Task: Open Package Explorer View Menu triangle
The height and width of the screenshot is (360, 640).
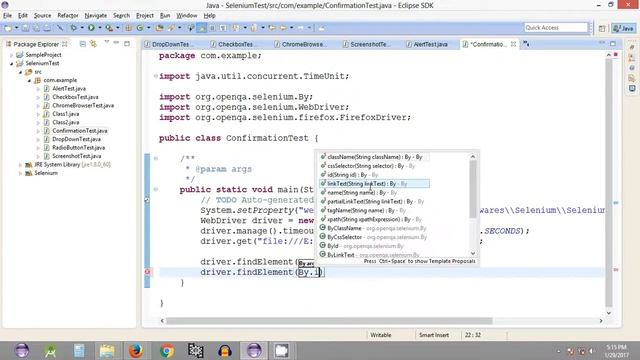Action: (107, 42)
